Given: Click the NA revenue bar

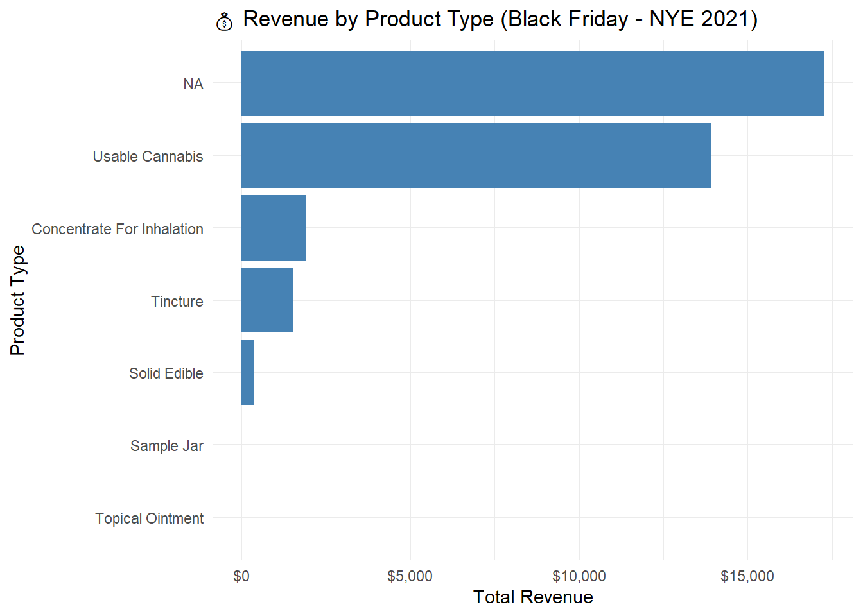Looking at the screenshot, I should pos(532,83).
